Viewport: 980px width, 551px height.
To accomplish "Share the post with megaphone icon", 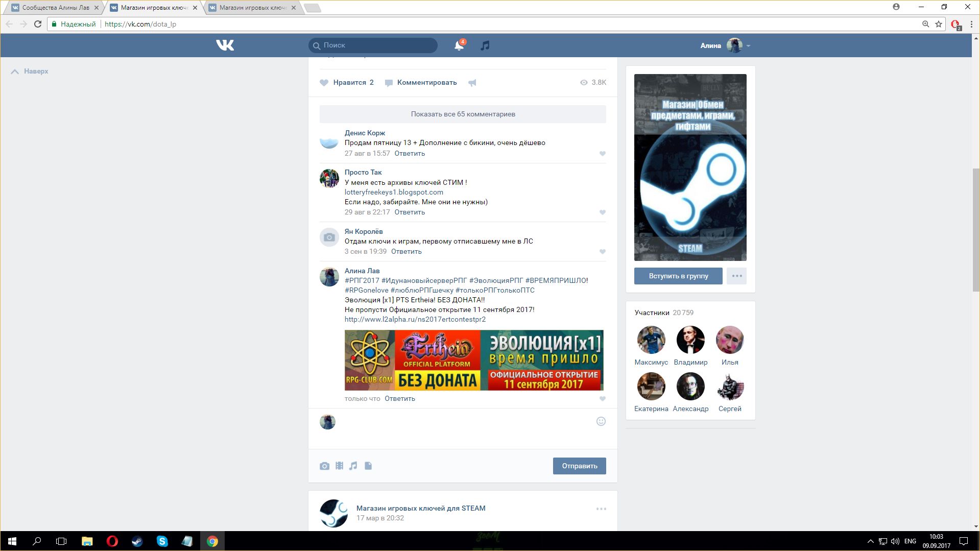I will click(472, 83).
